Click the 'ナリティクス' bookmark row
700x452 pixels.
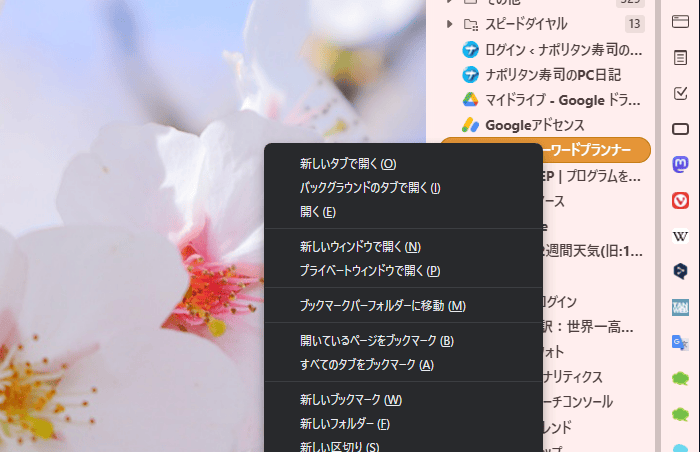coord(596,377)
